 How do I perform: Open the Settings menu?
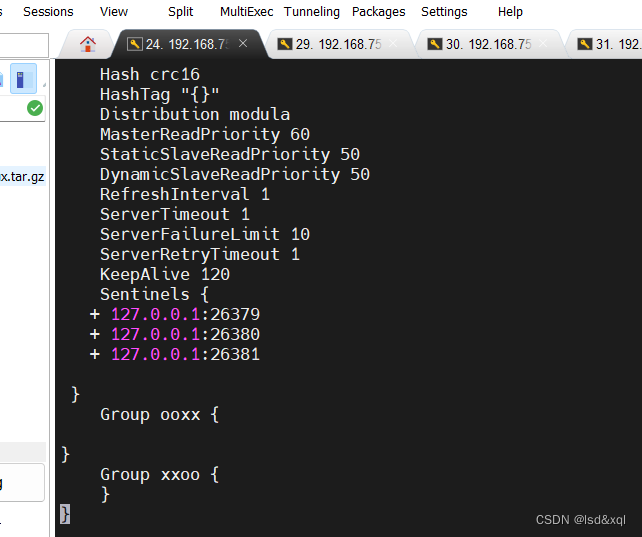(444, 12)
